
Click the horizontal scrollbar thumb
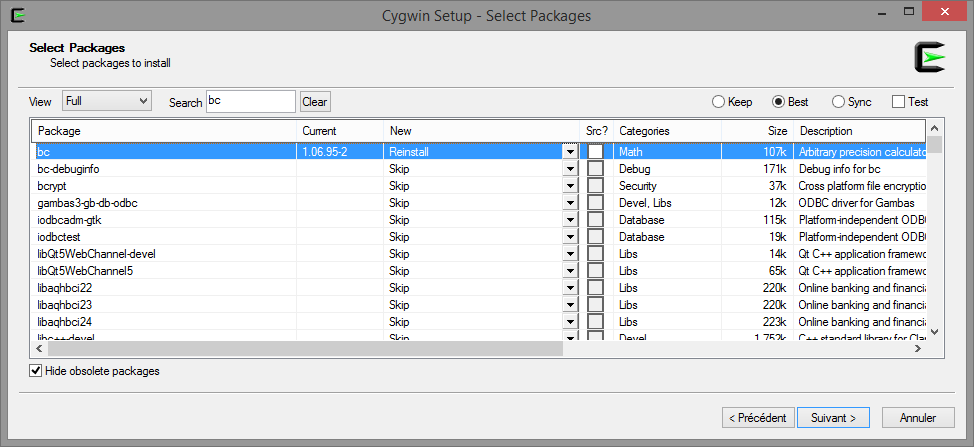[305, 349]
